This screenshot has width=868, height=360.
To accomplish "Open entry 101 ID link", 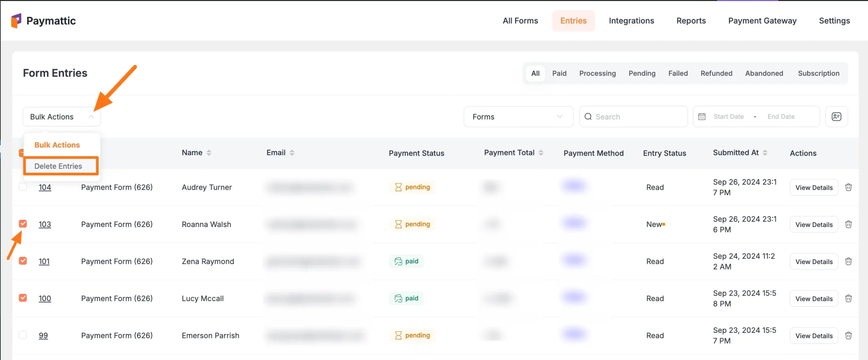I will [x=44, y=261].
